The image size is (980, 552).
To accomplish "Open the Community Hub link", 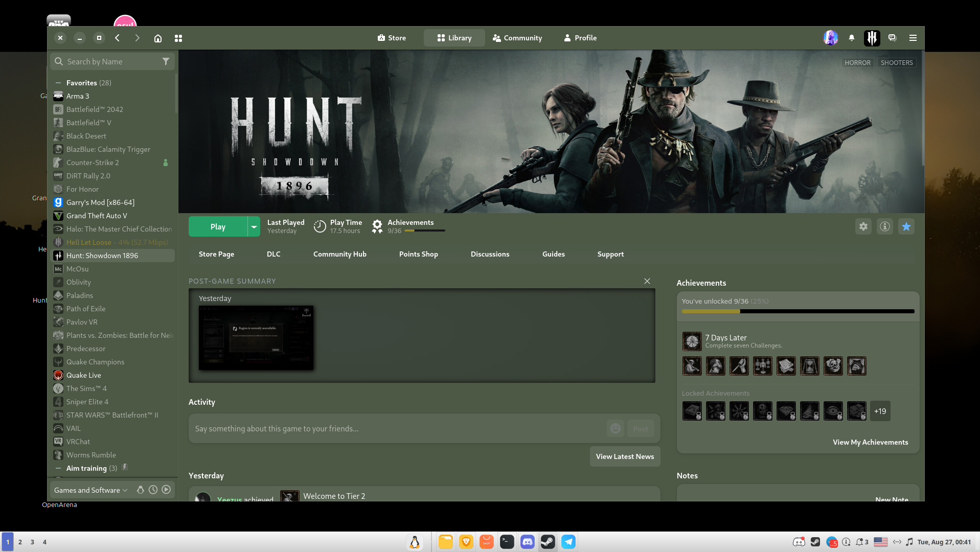I will [x=339, y=254].
